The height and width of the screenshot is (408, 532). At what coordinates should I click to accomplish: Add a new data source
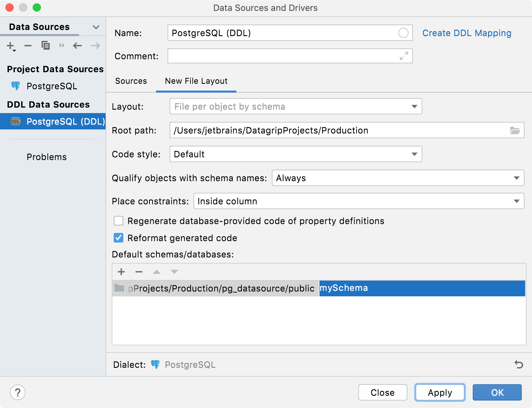tap(10, 46)
